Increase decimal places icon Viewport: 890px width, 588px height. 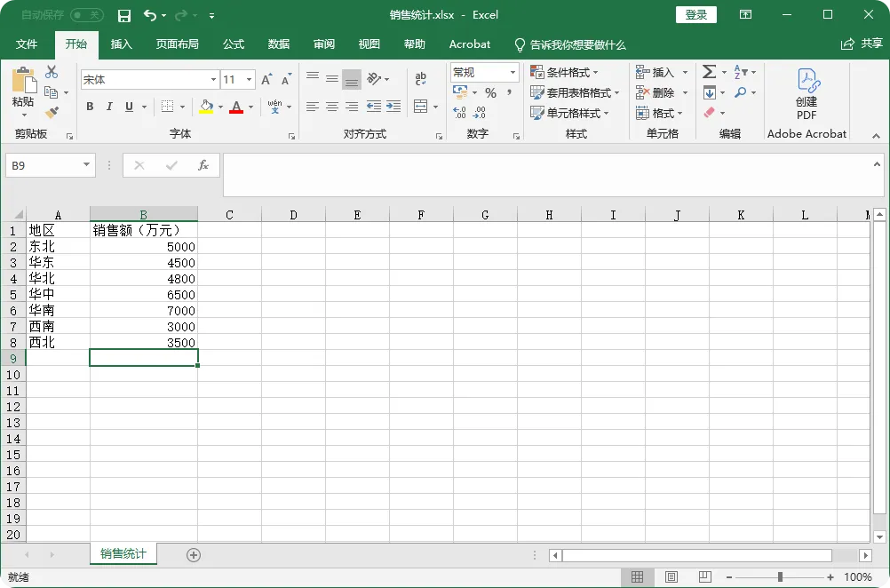[x=460, y=113]
